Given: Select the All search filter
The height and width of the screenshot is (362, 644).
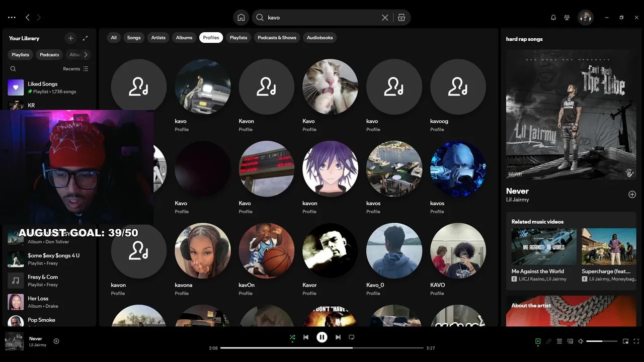Looking at the screenshot, I should click(114, 38).
